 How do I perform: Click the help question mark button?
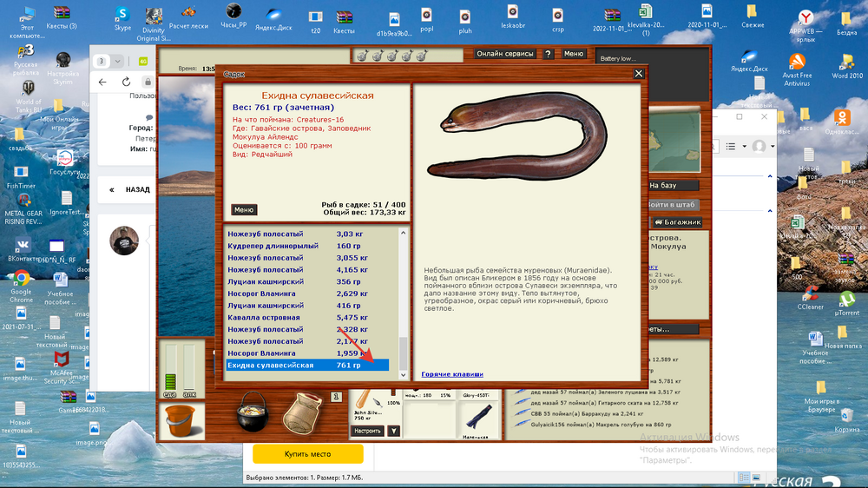click(x=548, y=54)
